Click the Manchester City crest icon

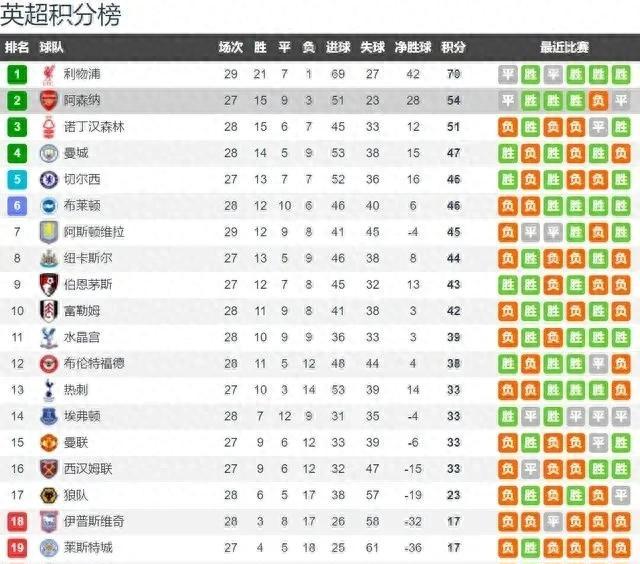click(x=49, y=153)
